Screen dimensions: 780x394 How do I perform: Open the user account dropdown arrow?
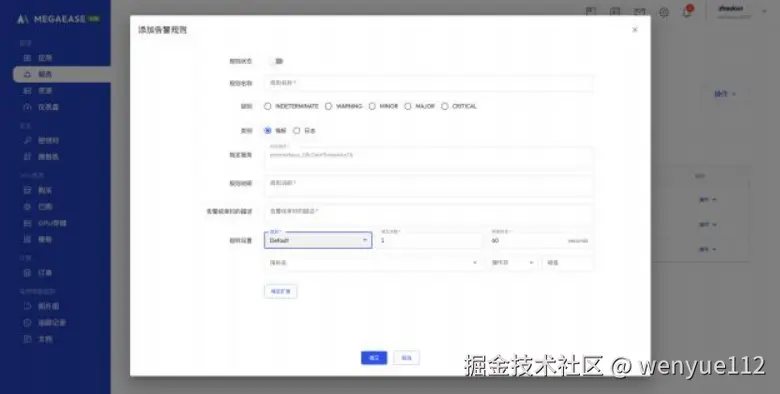pos(764,11)
